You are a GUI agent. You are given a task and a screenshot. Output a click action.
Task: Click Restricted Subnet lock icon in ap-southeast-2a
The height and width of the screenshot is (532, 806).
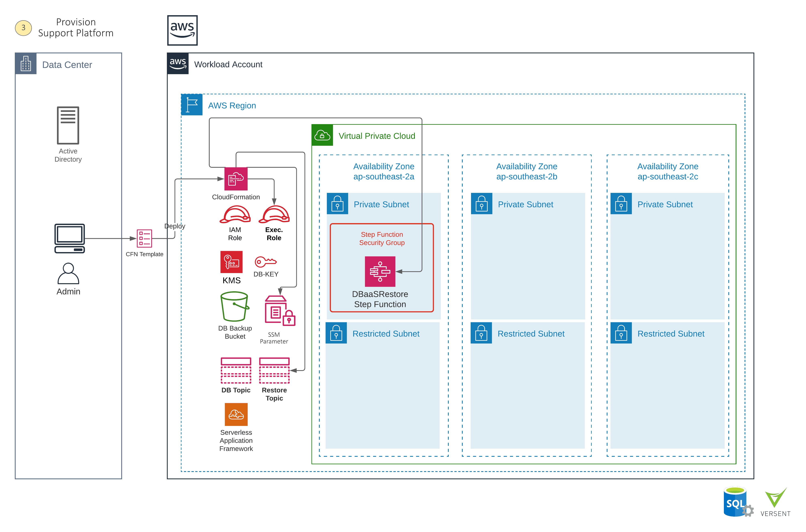click(x=336, y=333)
